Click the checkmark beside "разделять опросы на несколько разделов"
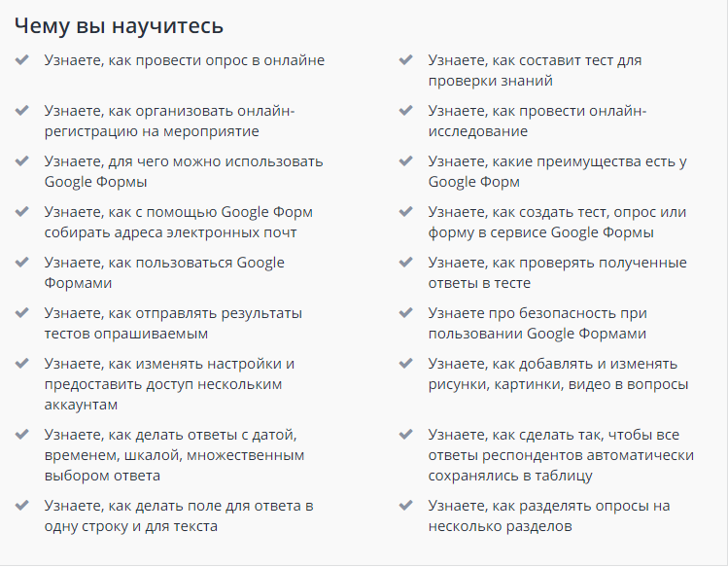Viewport: 728px width, 567px height. click(405, 506)
